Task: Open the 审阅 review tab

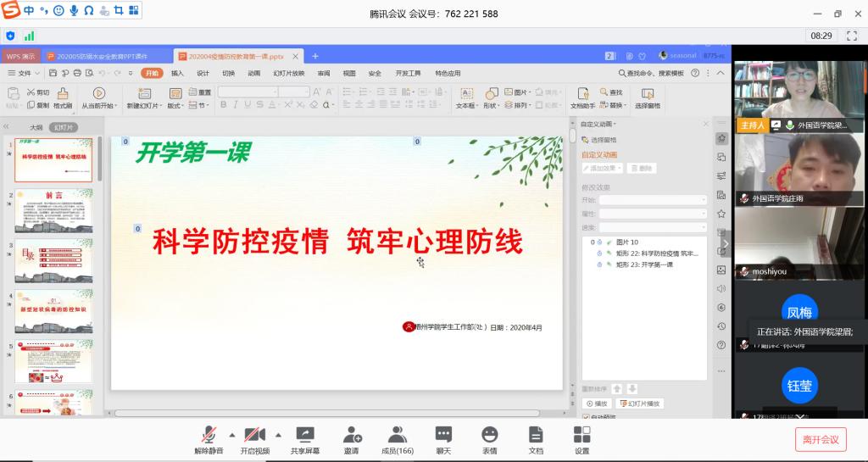Action: point(324,73)
